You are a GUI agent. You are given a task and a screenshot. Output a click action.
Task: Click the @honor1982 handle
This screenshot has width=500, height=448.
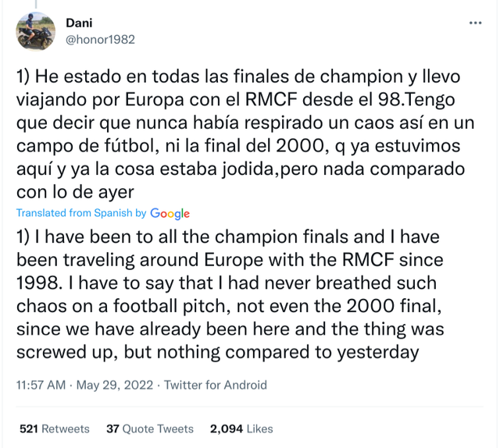tap(100, 39)
